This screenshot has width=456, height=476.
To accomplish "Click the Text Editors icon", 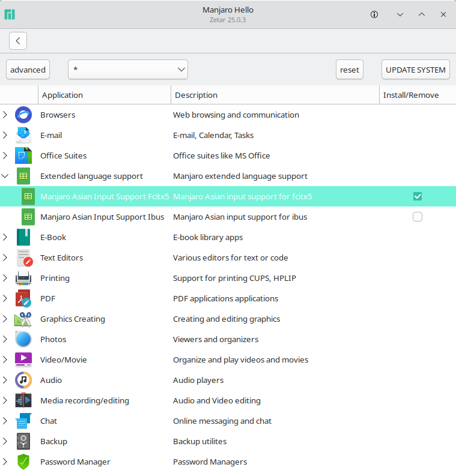I will pos(24,258).
